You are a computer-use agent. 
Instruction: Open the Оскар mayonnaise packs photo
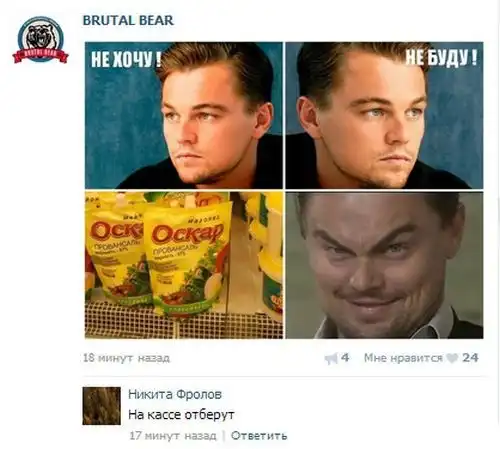tap(184, 265)
